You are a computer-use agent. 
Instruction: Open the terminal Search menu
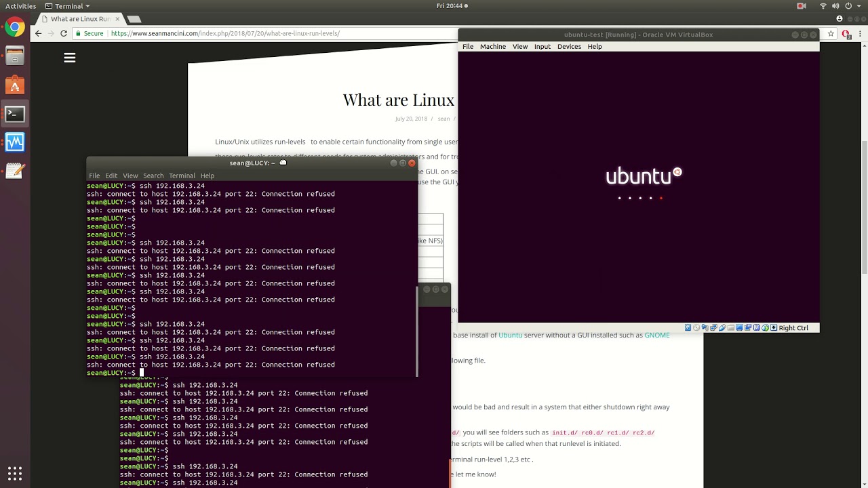point(153,176)
